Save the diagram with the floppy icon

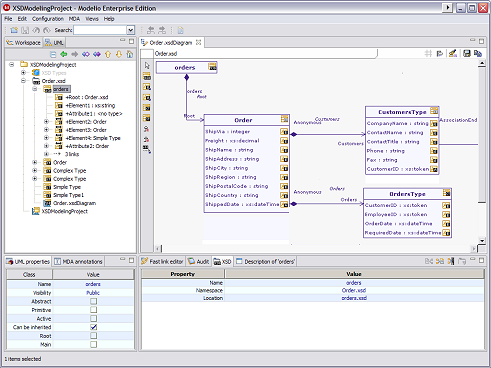(x=467, y=53)
